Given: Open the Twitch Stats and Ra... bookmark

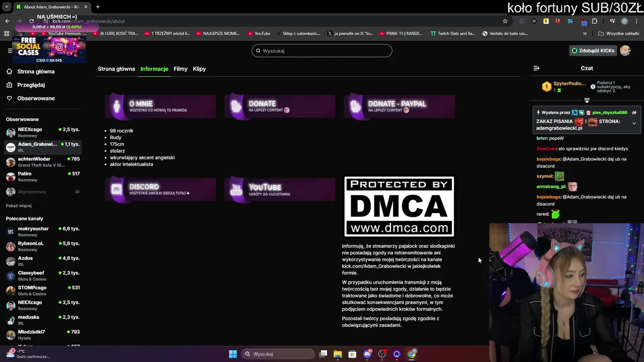Looking at the screenshot, I should point(453,34).
